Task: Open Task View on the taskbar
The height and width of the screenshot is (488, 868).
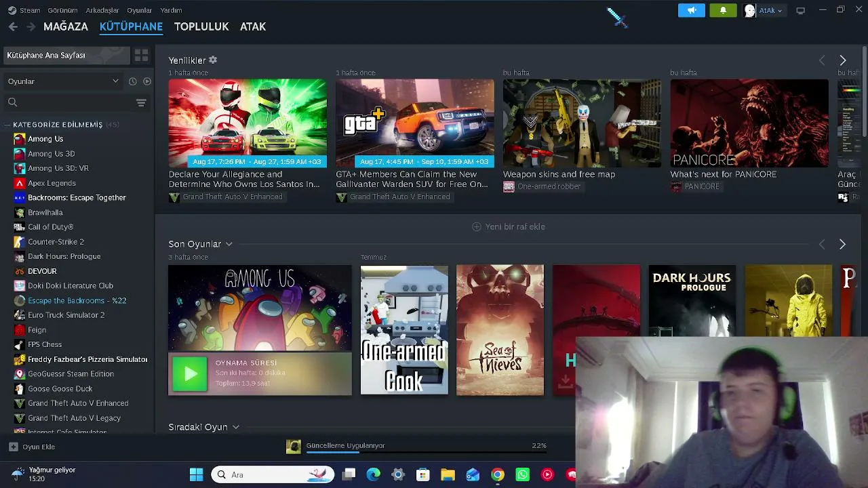Action: 349,474
